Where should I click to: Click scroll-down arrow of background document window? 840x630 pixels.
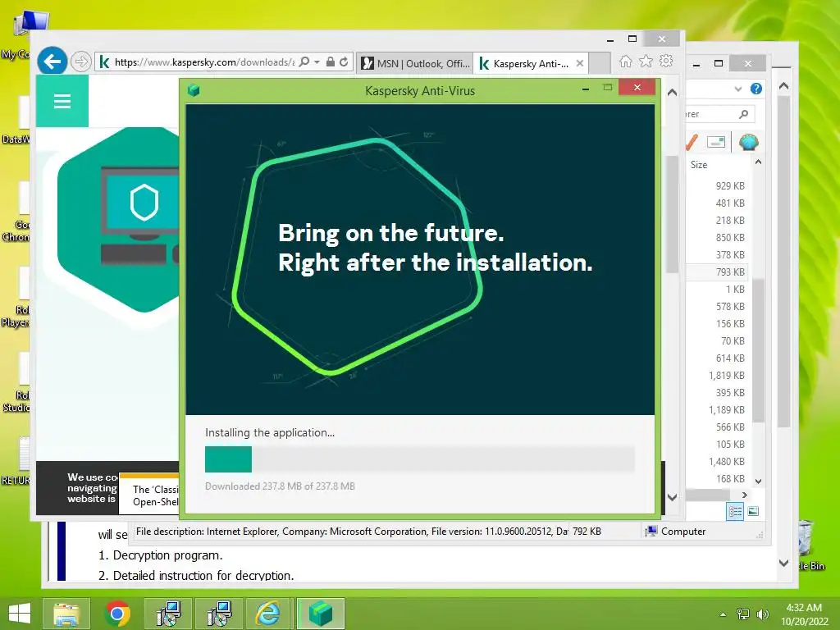click(783, 563)
